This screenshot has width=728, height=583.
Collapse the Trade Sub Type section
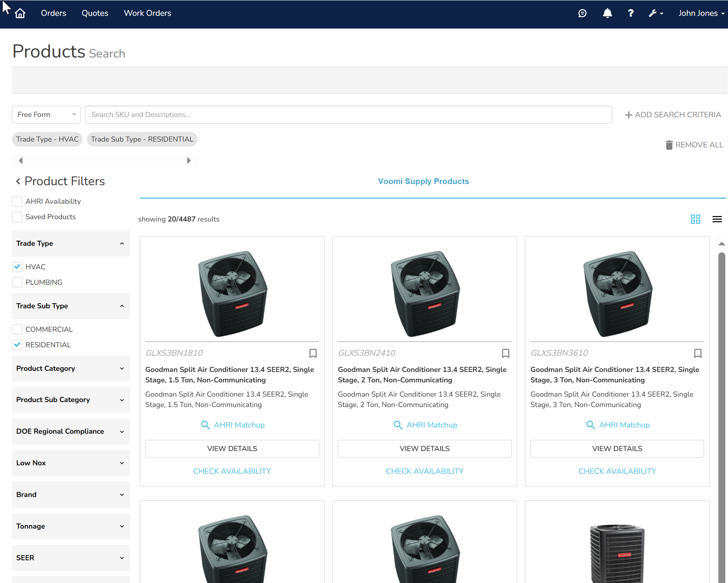tap(71, 306)
